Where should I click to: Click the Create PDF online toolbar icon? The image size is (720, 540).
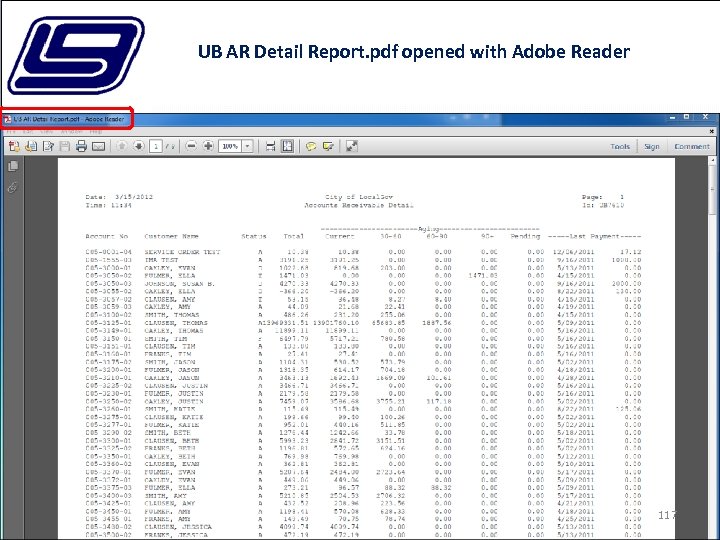tap(14, 146)
